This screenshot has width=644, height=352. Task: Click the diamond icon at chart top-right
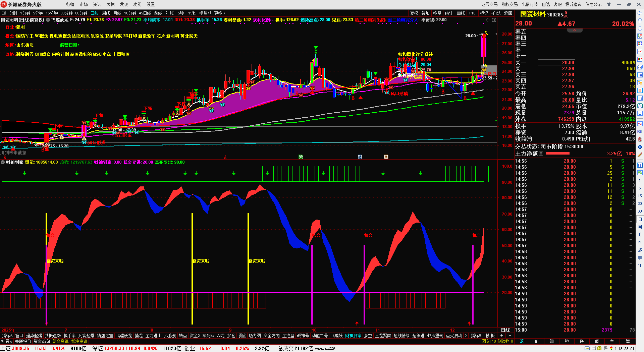pyautogui.click(x=488, y=20)
